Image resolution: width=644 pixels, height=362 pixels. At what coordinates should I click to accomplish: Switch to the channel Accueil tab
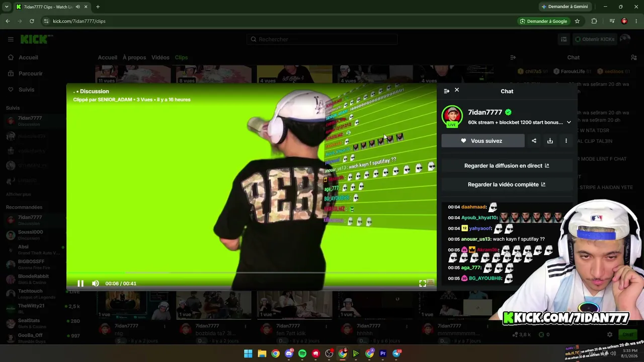tap(108, 57)
